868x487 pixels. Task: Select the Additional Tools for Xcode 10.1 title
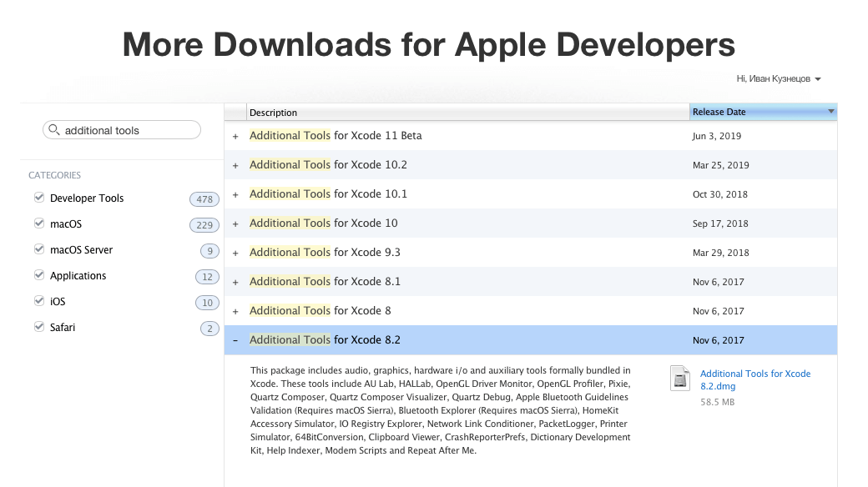pos(328,193)
